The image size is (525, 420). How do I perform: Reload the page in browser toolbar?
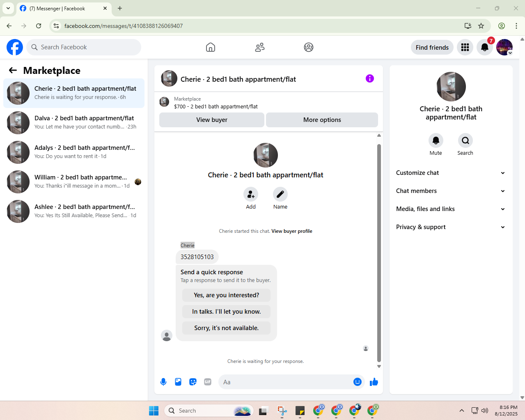39,26
